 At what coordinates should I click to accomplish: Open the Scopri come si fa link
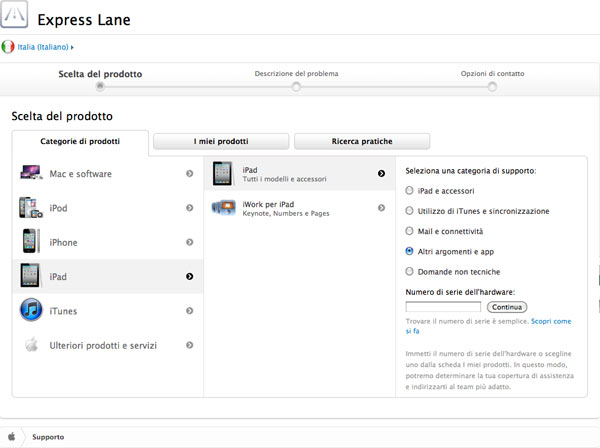click(552, 321)
